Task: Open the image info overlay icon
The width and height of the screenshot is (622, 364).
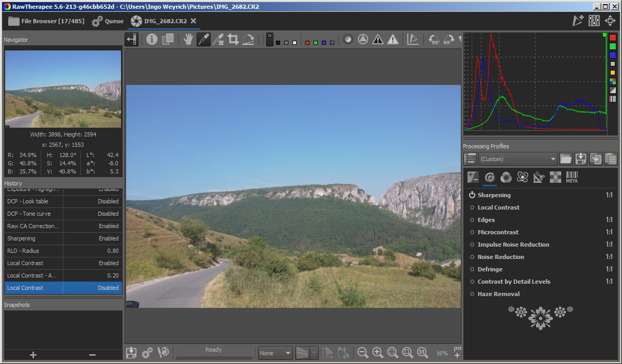Action: pos(151,39)
